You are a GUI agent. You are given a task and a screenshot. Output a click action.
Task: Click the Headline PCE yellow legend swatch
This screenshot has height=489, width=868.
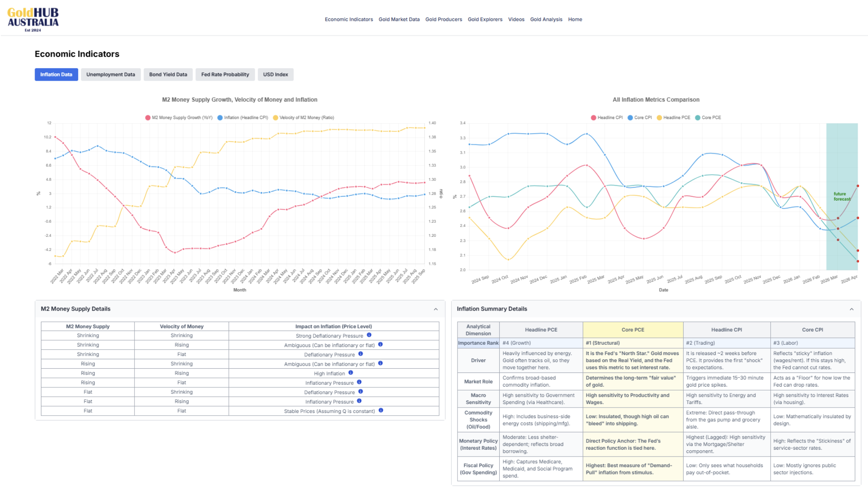(659, 118)
